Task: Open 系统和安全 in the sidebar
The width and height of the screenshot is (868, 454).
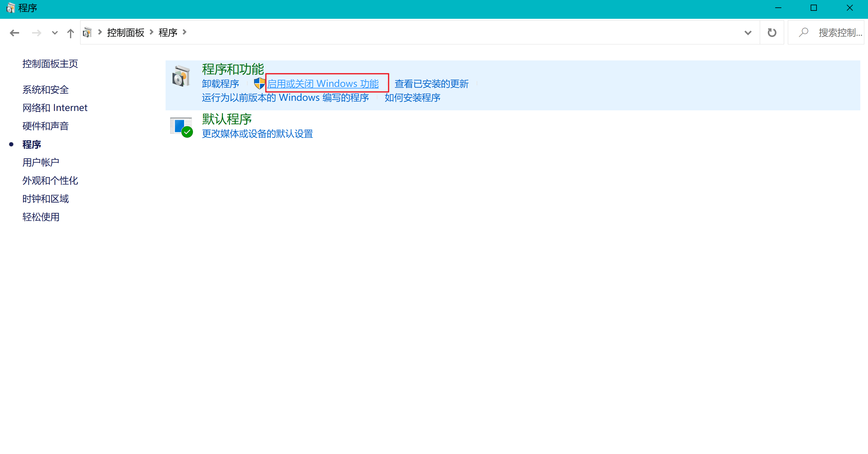Action: (x=46, y=90)
